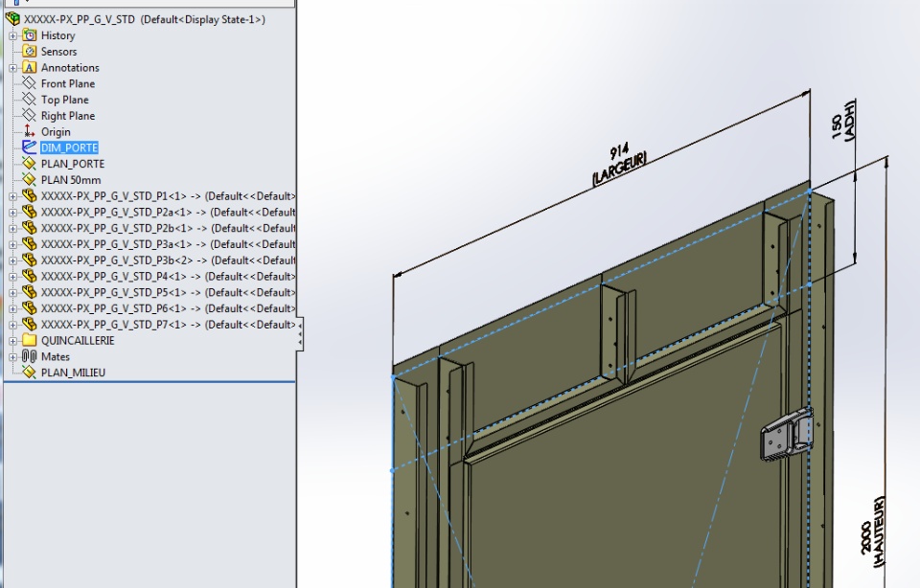Click the Top Plane icon
Image resolution: width=920 pixels, height=588 pixels.
click(x=30, y=100)
